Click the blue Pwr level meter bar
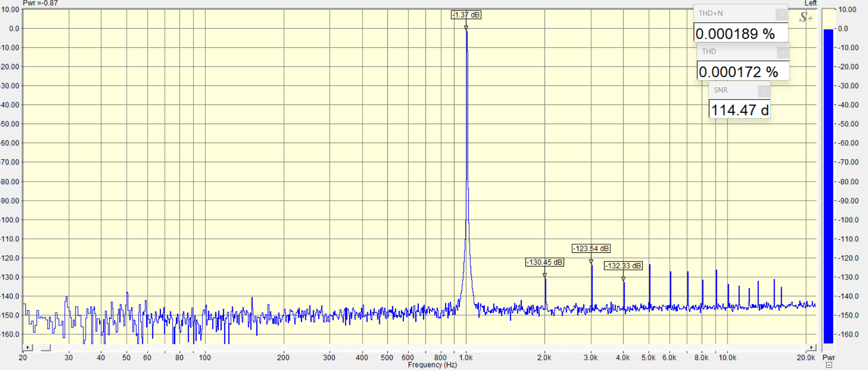This screenshot has height=371, width=868. [828, 186]
